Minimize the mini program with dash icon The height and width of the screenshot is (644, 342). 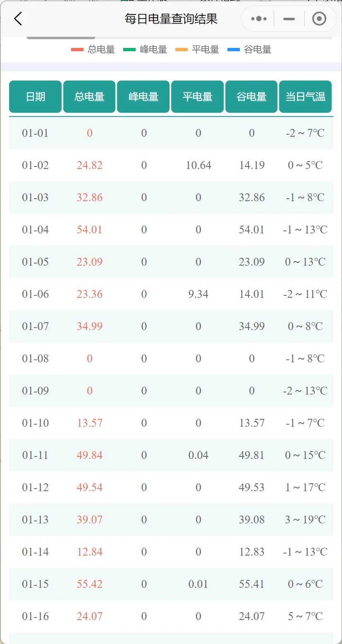click(x=289, y=19)
